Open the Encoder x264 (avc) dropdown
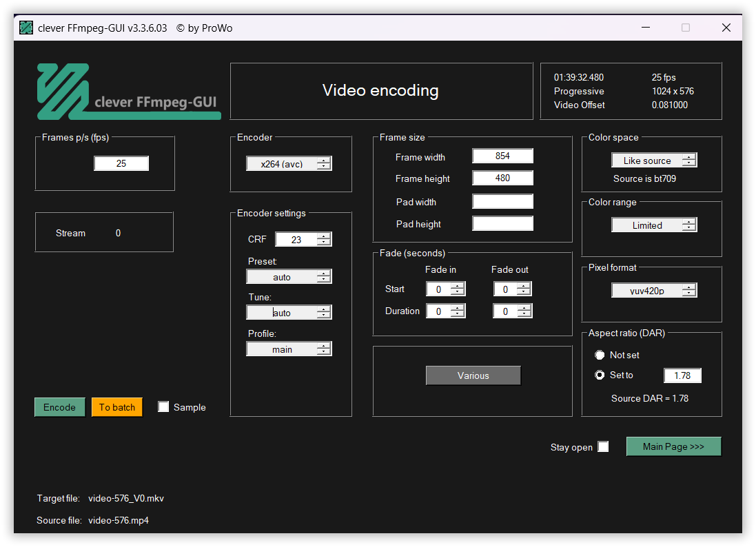 pyautogui.click(x=289, y=164)
